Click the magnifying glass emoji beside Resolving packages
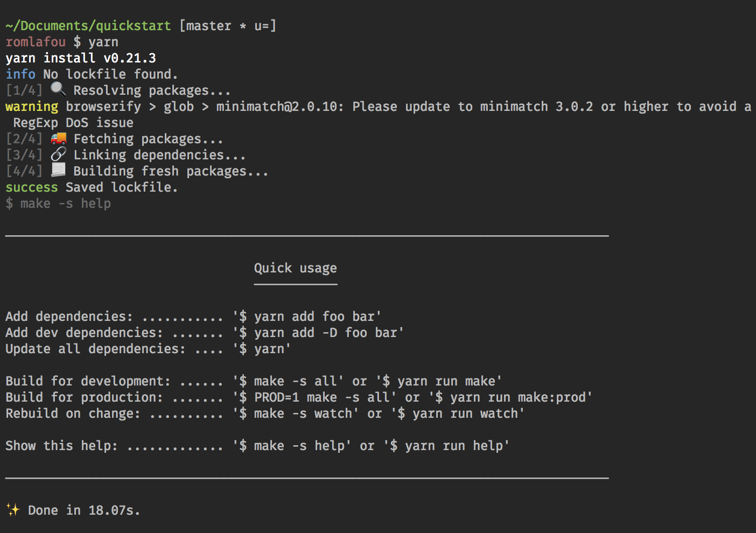This screenshot has height=533, width=756. click(58, 89)
